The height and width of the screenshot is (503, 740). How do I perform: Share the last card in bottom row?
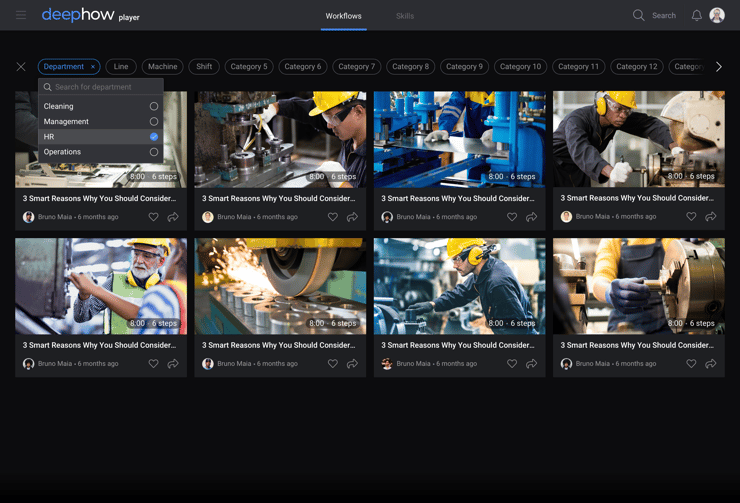711,364
